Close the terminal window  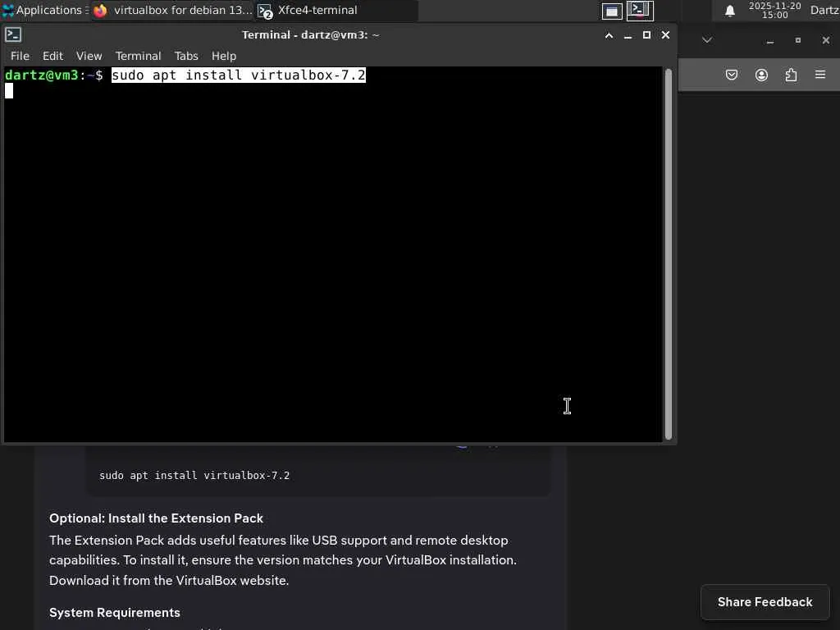pos(665,35)
